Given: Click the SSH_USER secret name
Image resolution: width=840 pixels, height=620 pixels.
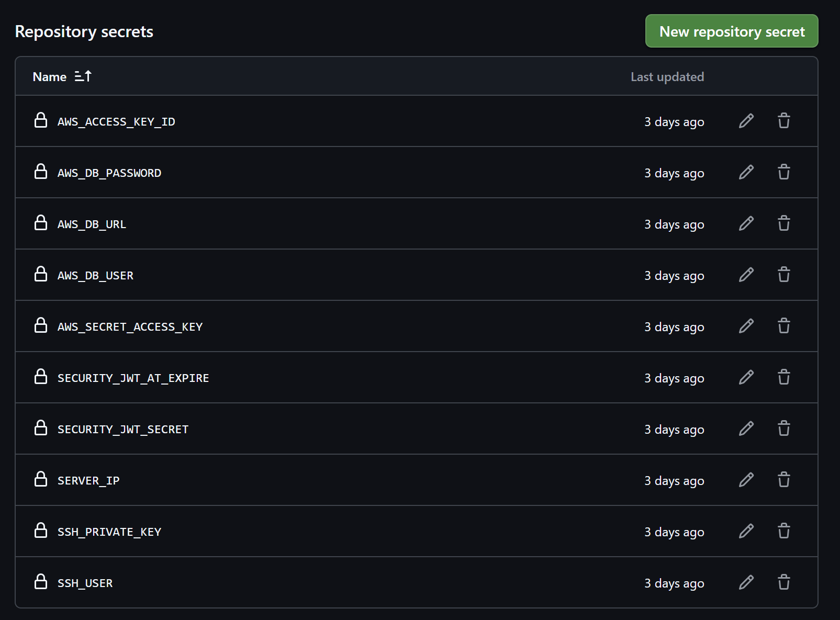Looking at the screenshot, I should click(85, 583).
